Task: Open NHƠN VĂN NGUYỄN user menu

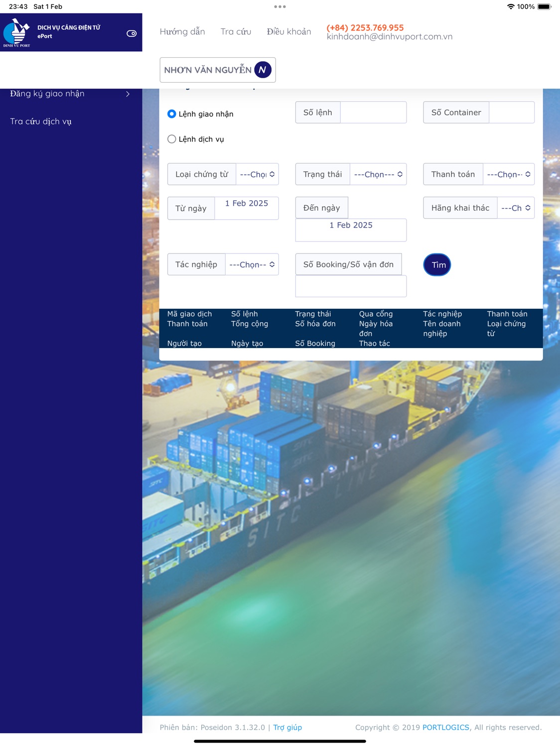Action: pos(218,70)
